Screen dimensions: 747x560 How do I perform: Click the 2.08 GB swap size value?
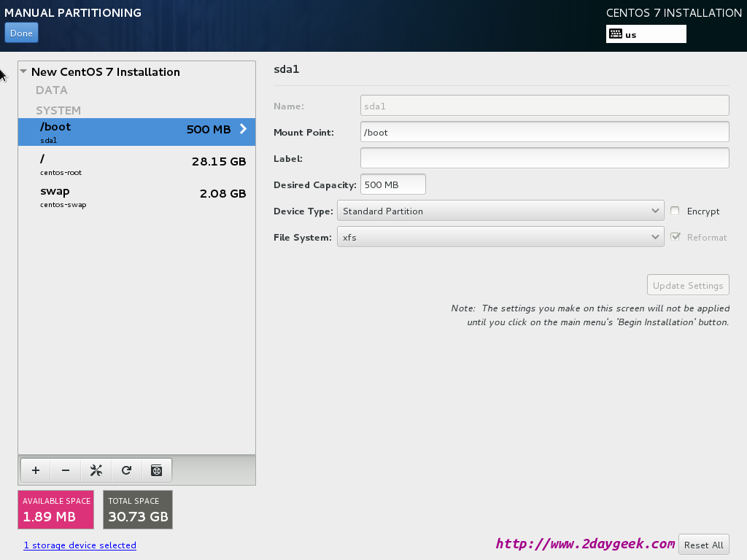[222, 193]
